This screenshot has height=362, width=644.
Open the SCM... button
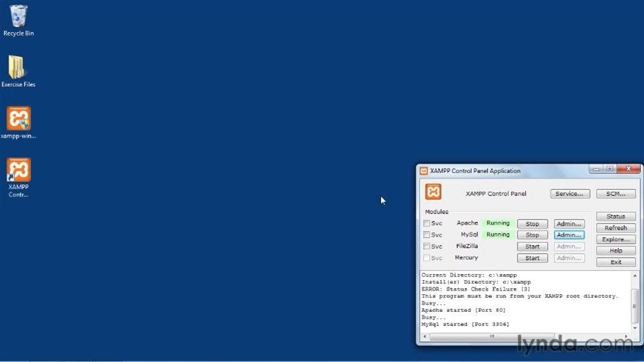[x=616, y=194]
